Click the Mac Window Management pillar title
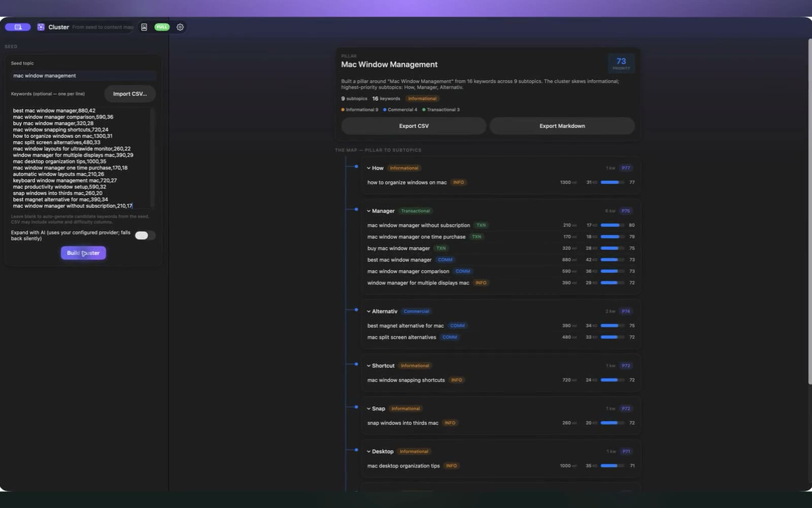Viewport: 812px width, 508px height. pyautogui.click(x=389, y=65)
